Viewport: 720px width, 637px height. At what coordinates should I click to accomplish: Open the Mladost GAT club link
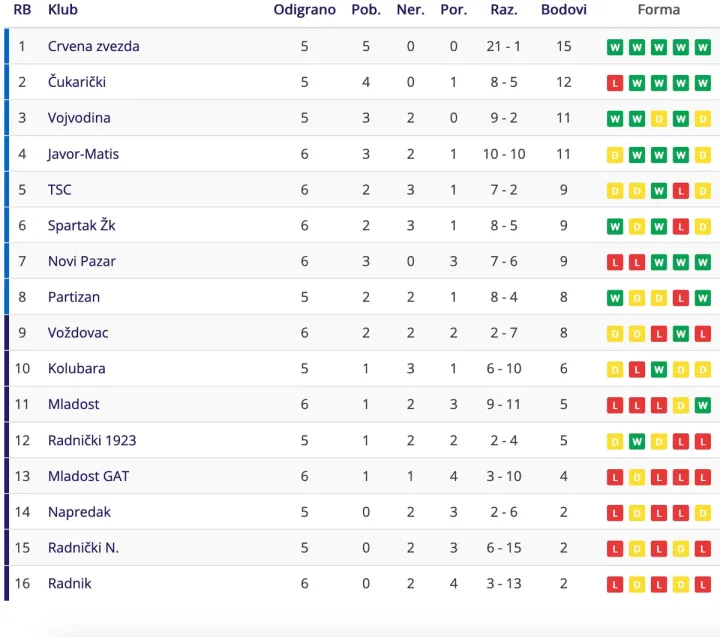(89, 476)
